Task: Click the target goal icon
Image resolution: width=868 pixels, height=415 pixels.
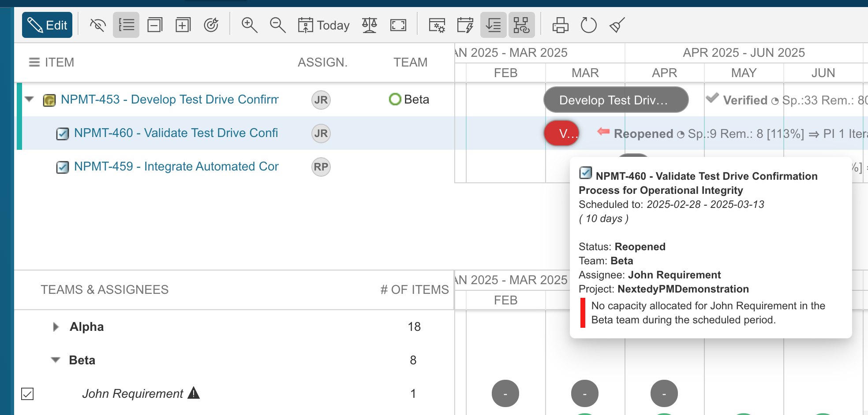Action: point(212,25)
